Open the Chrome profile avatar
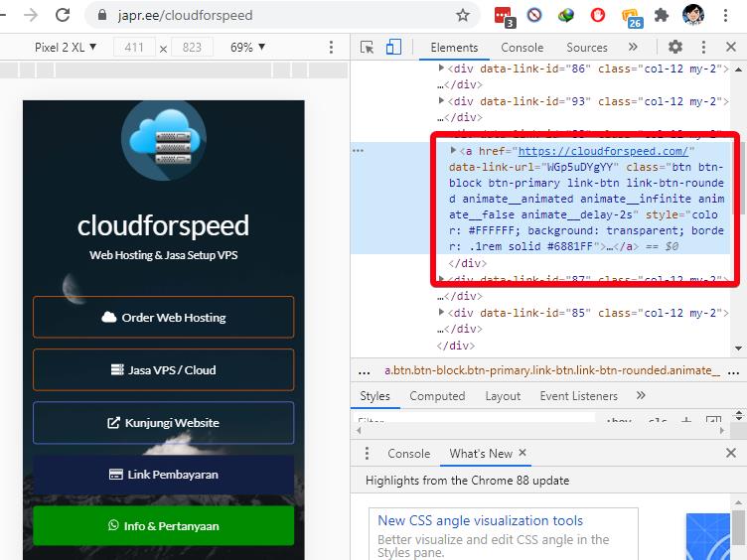This screenshot has height=560, width=747. [x=692, y=15]
